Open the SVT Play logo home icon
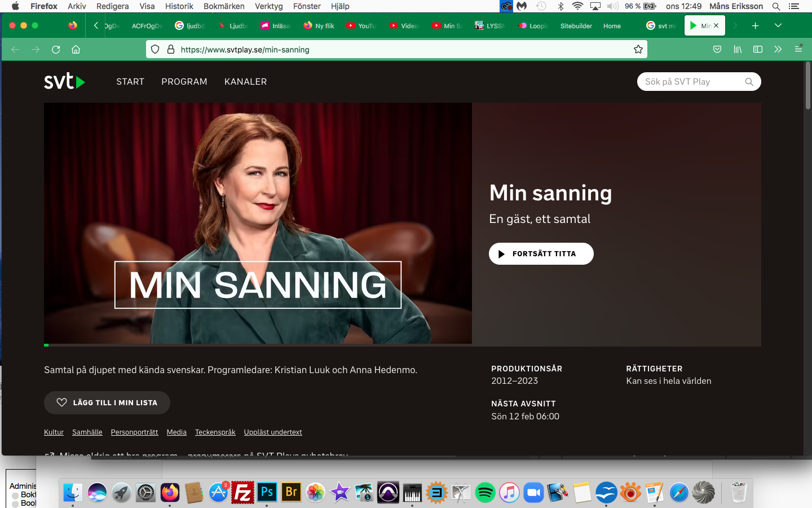Screen dimensions: 812x508 (63, 81)
